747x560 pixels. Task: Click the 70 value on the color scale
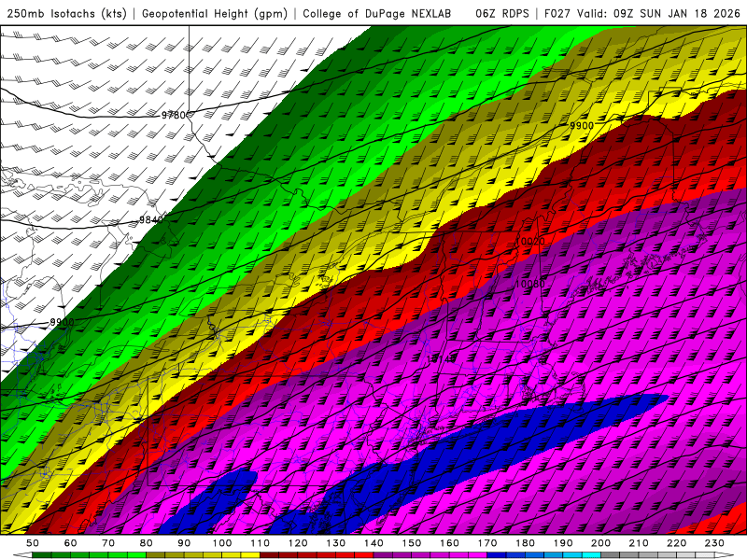(x=108, y=543)
